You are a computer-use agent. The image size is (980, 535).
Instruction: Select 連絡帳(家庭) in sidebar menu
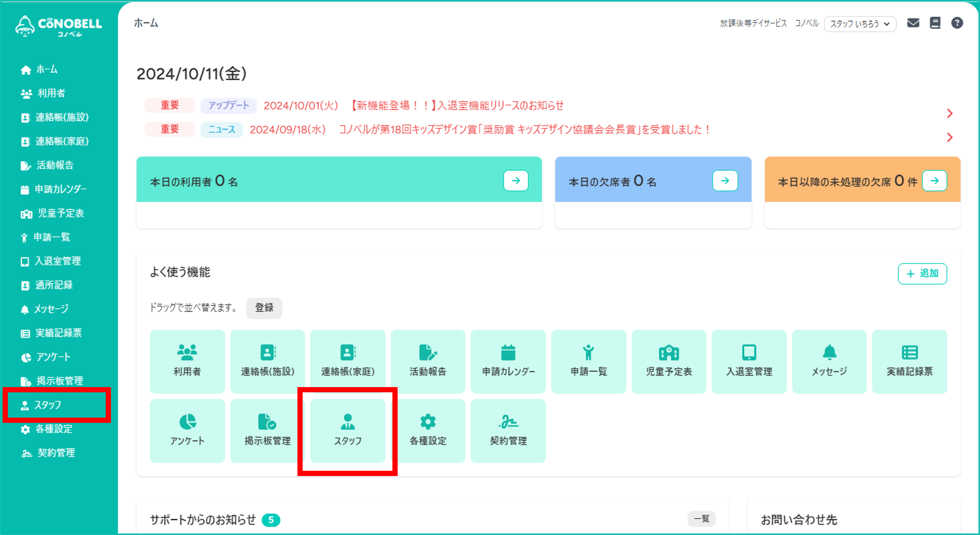(x=54, y=141)
